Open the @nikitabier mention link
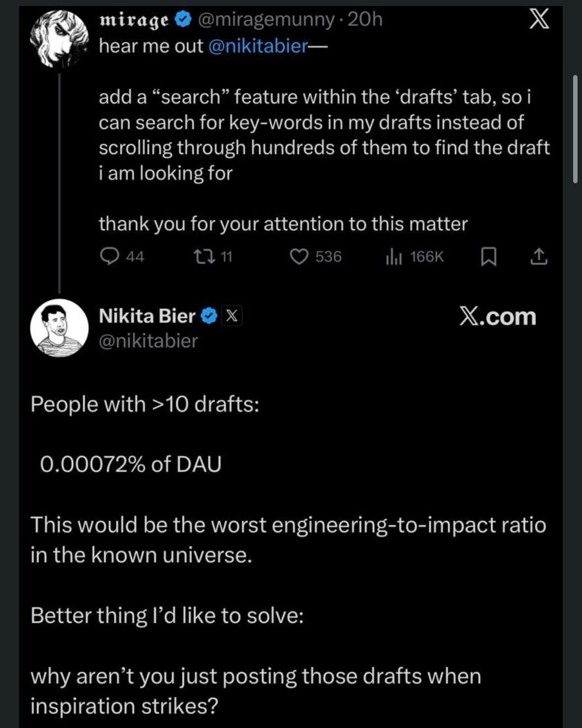582x728 pixels. click(258, 46)
